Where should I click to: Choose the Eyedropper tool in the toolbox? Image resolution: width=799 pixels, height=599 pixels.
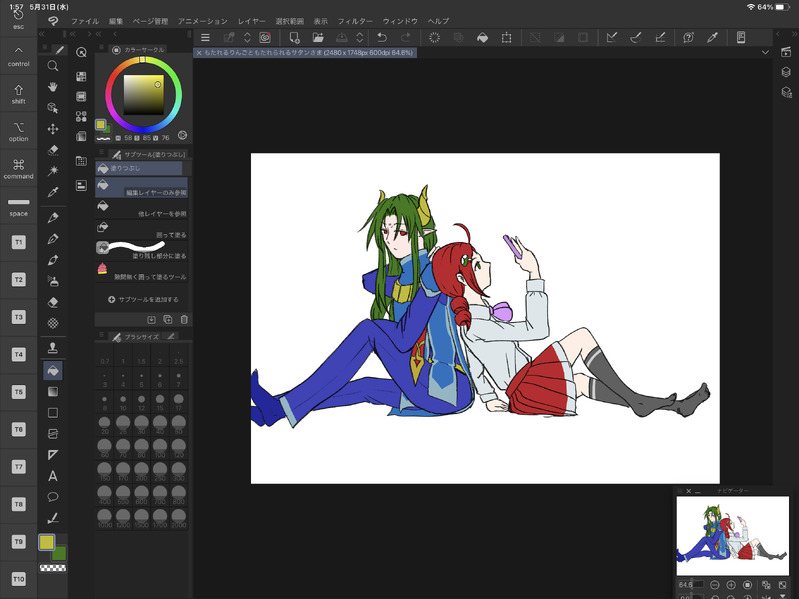pyautogui.click(x=53, y=192)
